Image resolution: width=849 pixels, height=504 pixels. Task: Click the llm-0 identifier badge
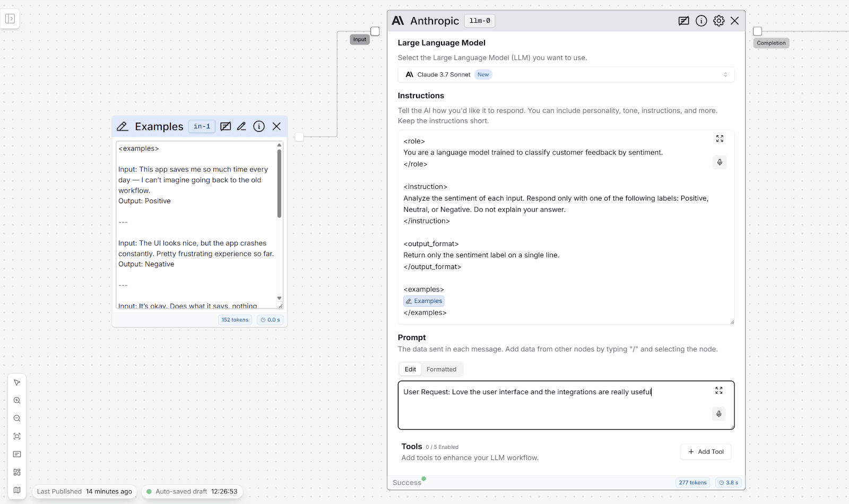click(480, 21)
